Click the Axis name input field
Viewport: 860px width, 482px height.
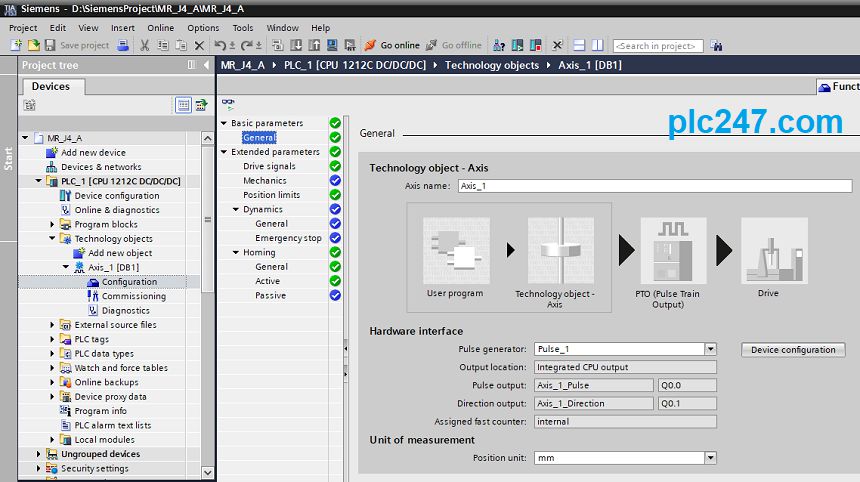click(655, 186)
